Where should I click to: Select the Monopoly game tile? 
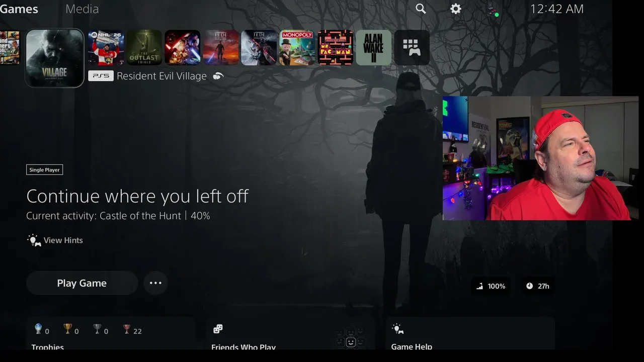point(297,48)
